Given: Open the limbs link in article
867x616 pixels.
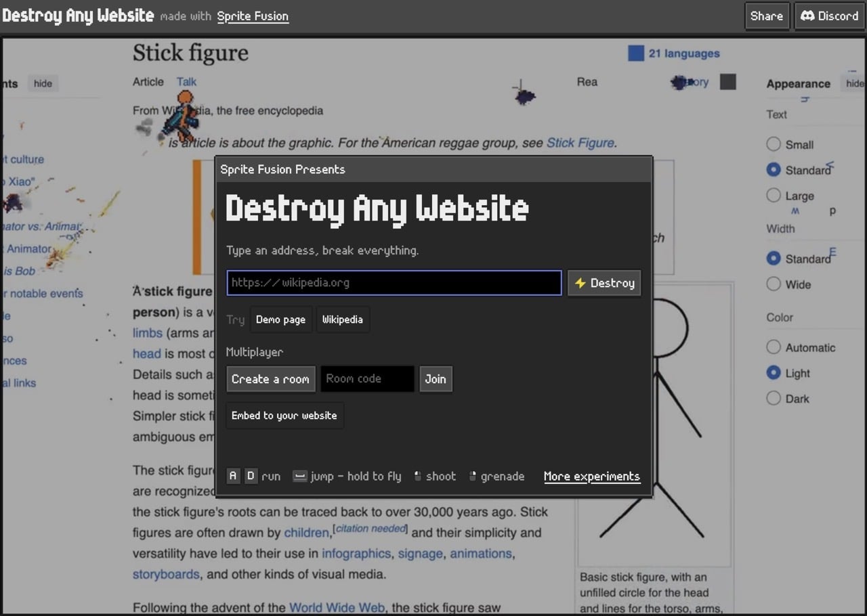Looking at the screenshot, I should coord(148,333).
